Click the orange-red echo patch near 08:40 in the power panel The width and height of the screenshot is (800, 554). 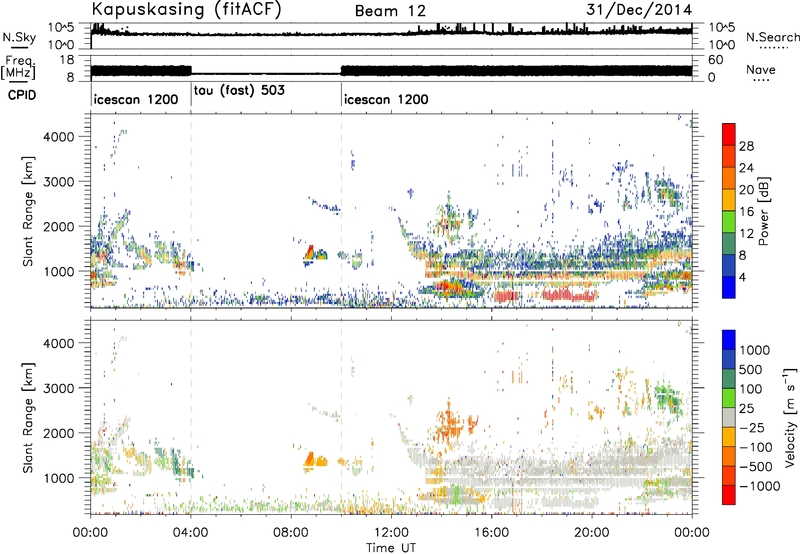tap(309, 253)
